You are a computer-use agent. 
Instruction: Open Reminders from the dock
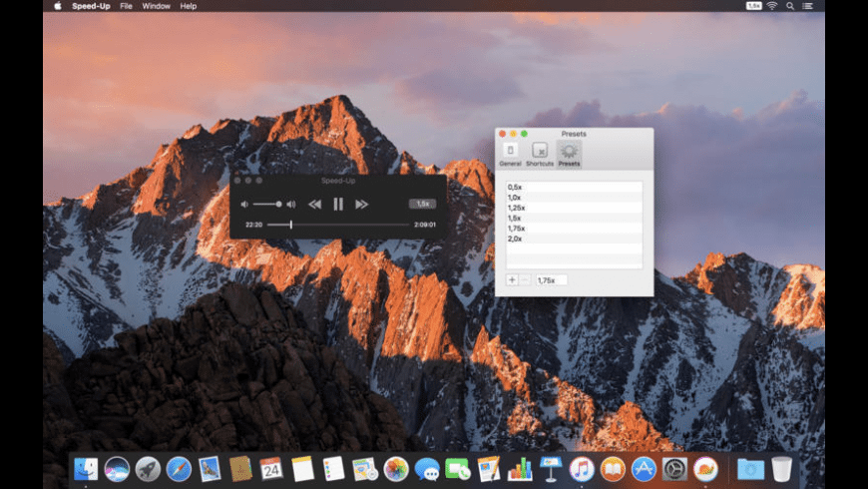point(334,469)
